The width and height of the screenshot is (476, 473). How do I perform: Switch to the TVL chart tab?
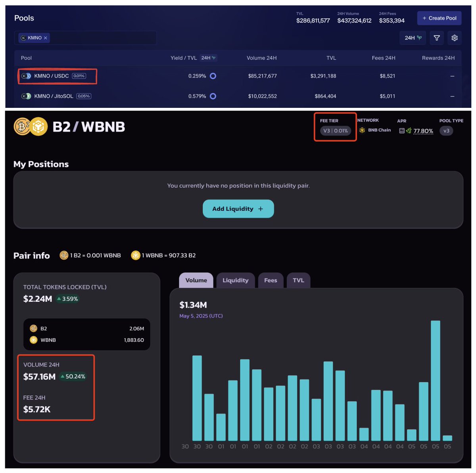[298, 280]
